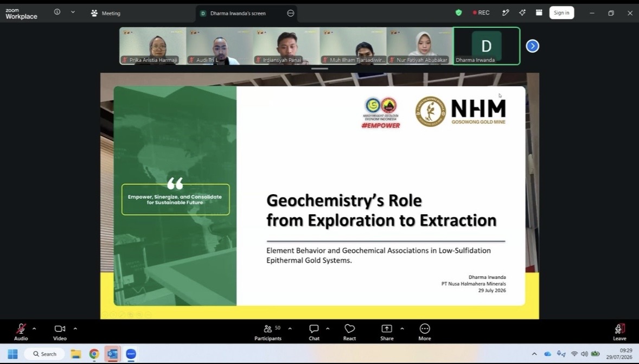The image size is (639, 364).
Task: Open the gallery view layout icon
Action: (539, 12)
